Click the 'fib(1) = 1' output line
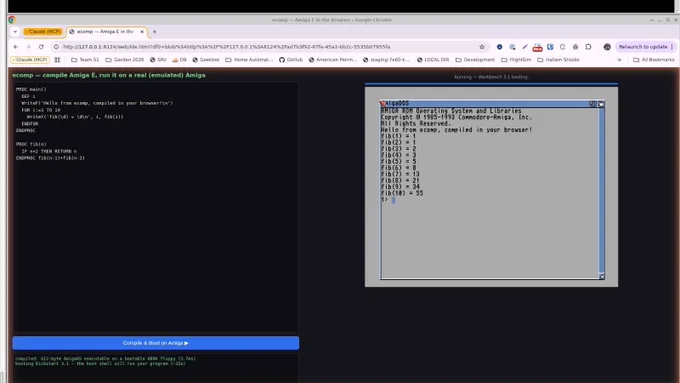 [x=399, y=136]
